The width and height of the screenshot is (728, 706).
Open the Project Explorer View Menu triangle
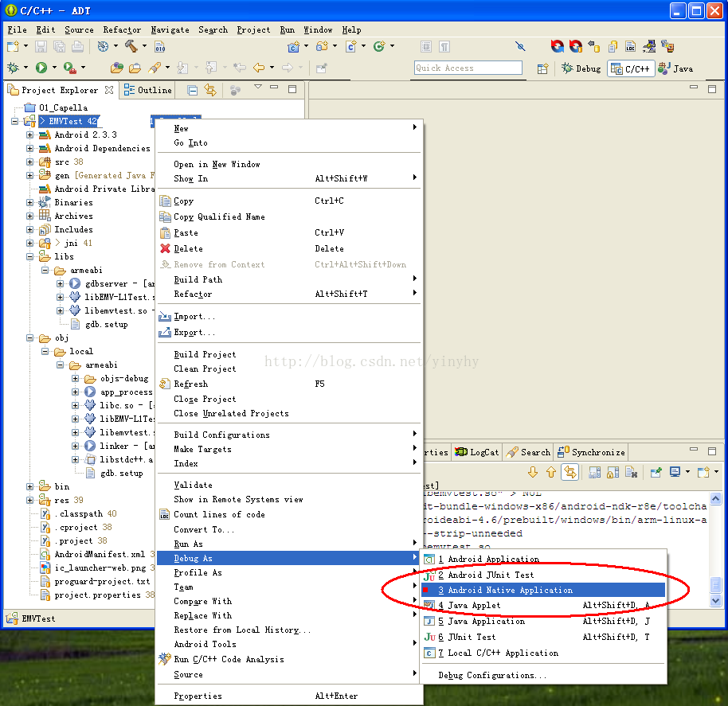(x=258, y=87)
